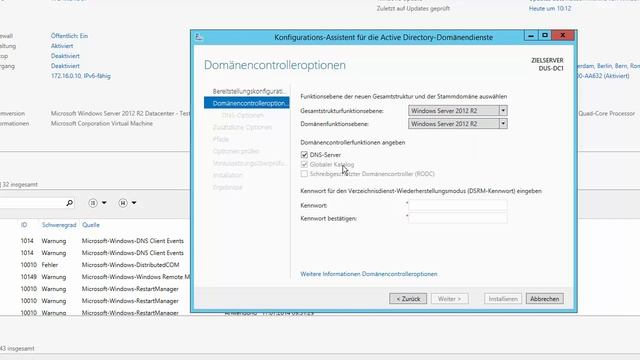Select the Pfade wizard step
Image resolution: width=640 pixels, height=360 pixels.
pyautogui.click(x=221, y=139)
